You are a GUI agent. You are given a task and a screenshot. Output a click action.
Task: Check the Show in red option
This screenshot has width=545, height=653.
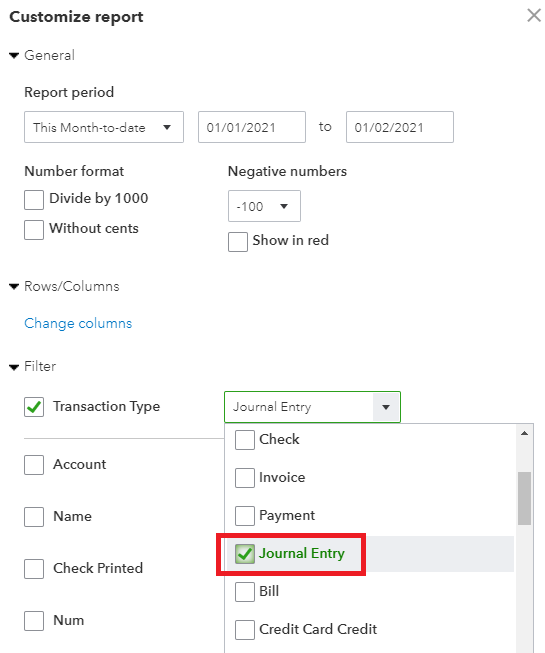click(238, 242)
